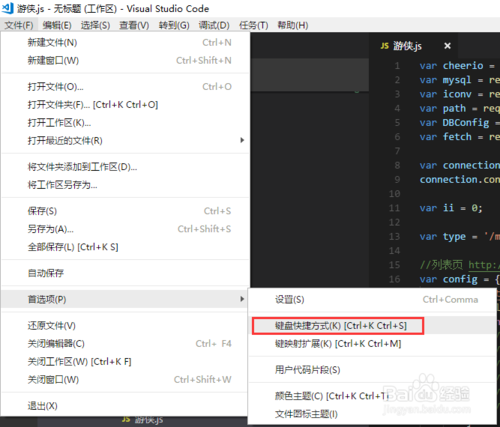Viewport: 500px width, 427px height.
Task: Open the 转到(G) menu
Action: [174, 25]
